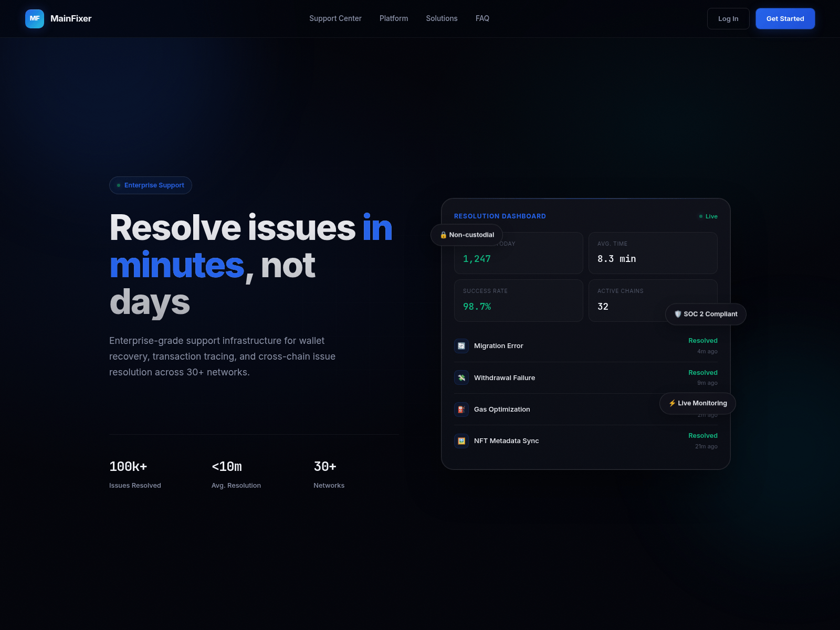Click the Avg. Time 8.3 min card
This screenshot has width=840, height=630.
tap(653, 253)
